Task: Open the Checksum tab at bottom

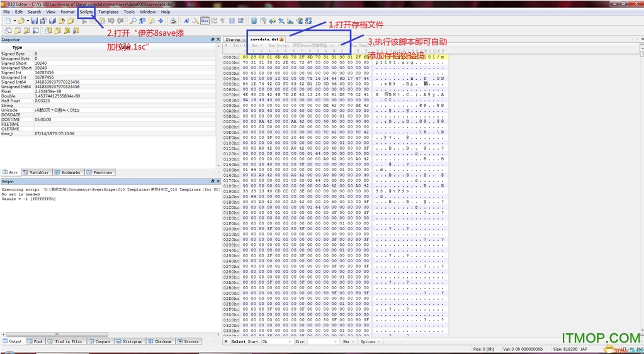Action: click(x=161, y=341)
